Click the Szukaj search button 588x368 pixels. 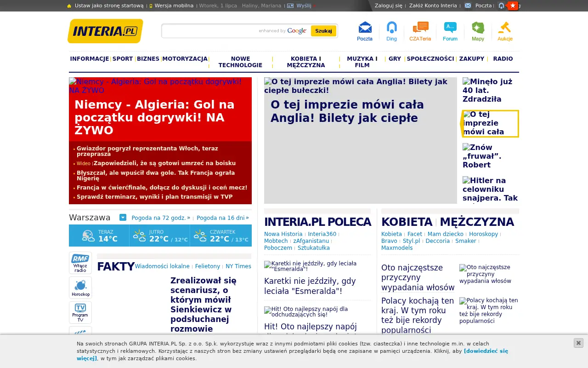click(x=323, y=31)
